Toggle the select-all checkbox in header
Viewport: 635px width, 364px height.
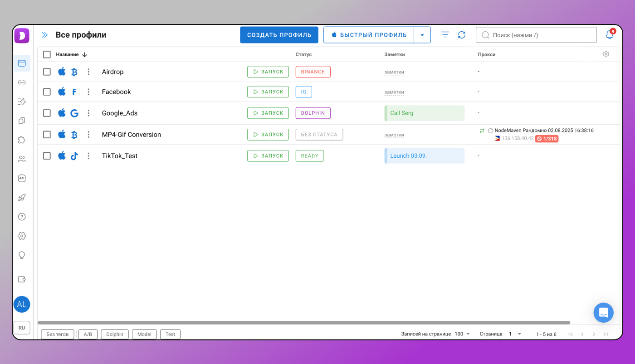point(47,54)
